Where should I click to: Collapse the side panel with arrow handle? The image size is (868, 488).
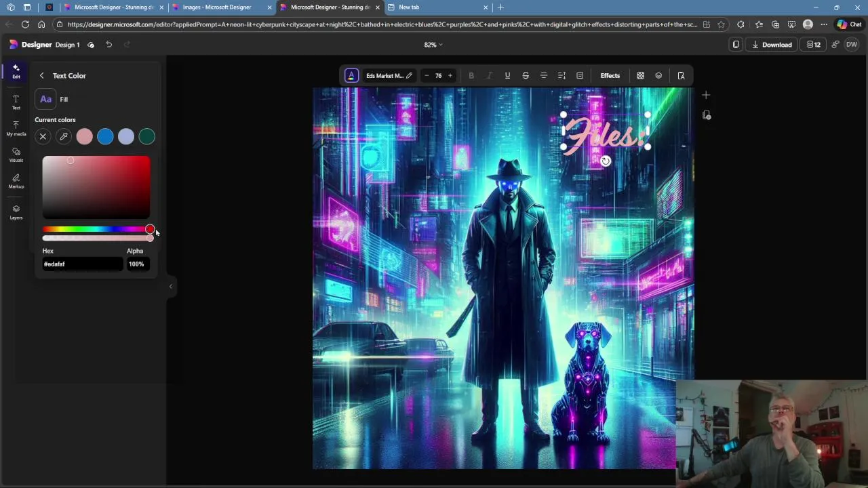(170, 286)
